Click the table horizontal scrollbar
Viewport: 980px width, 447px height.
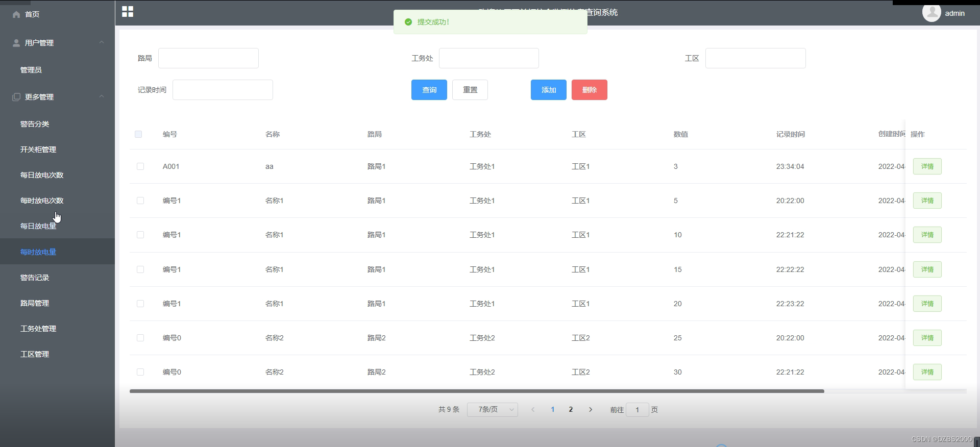[x=477, y=391]
